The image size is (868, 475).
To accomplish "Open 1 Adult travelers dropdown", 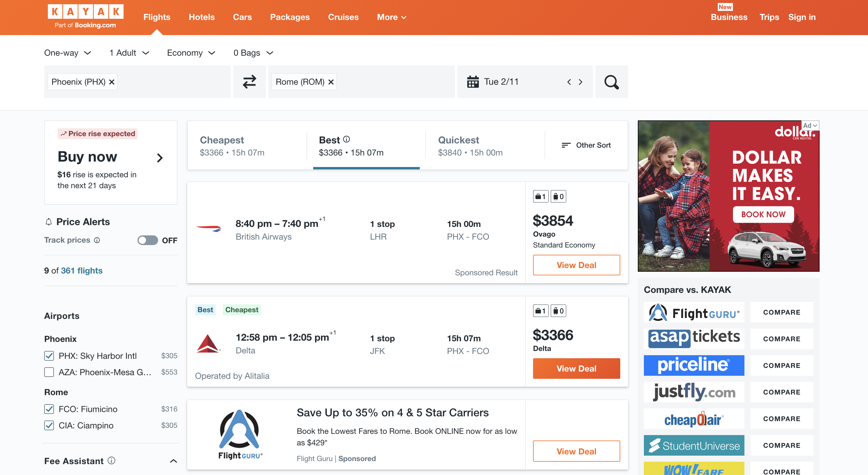I will (x=129, y=53).
